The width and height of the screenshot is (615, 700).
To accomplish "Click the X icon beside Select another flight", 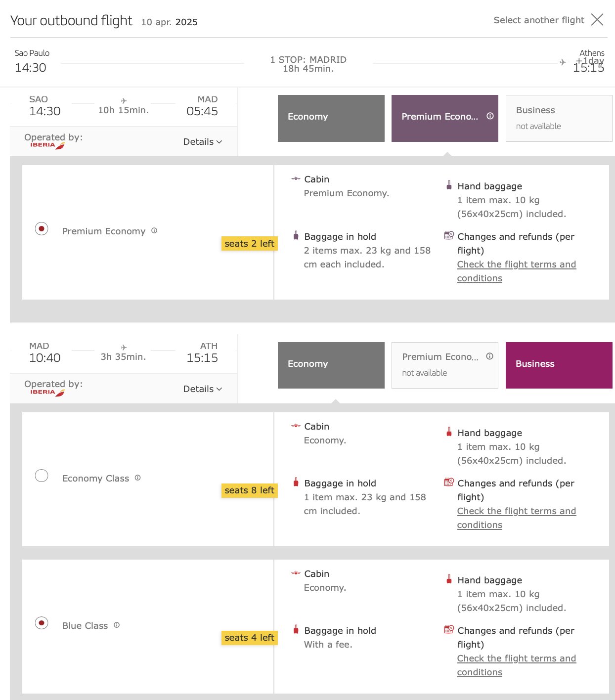I will pos(597,20).
